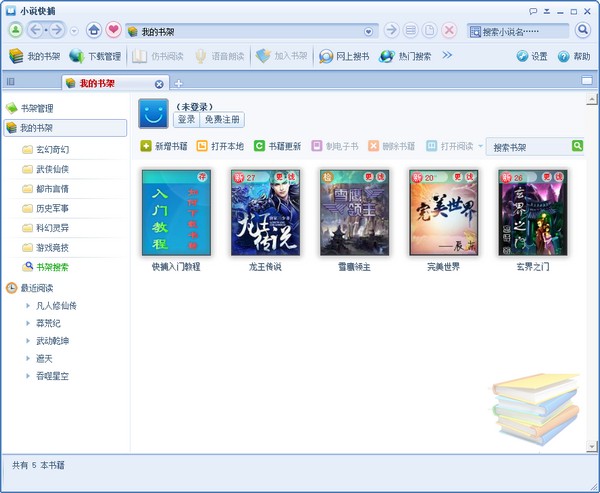Go back with the left arrow button
The height and width of the screenshot is (493, 600).
(36, 30)
